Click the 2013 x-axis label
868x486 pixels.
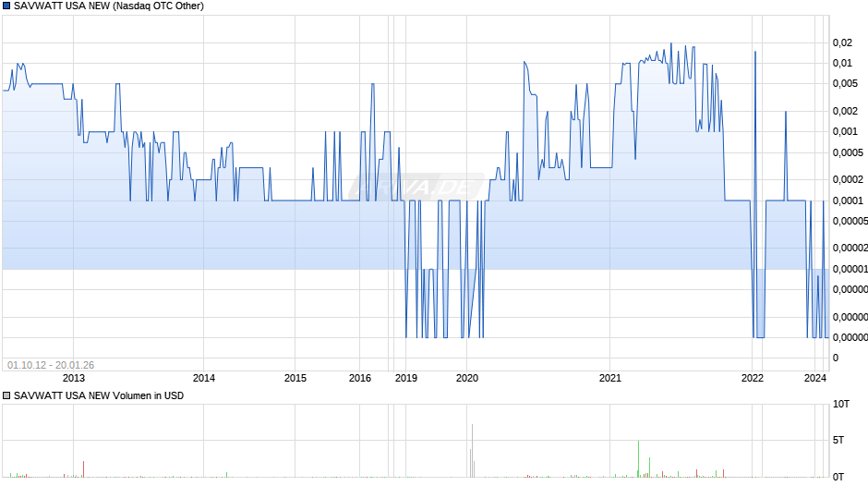(x=74, y=378)
